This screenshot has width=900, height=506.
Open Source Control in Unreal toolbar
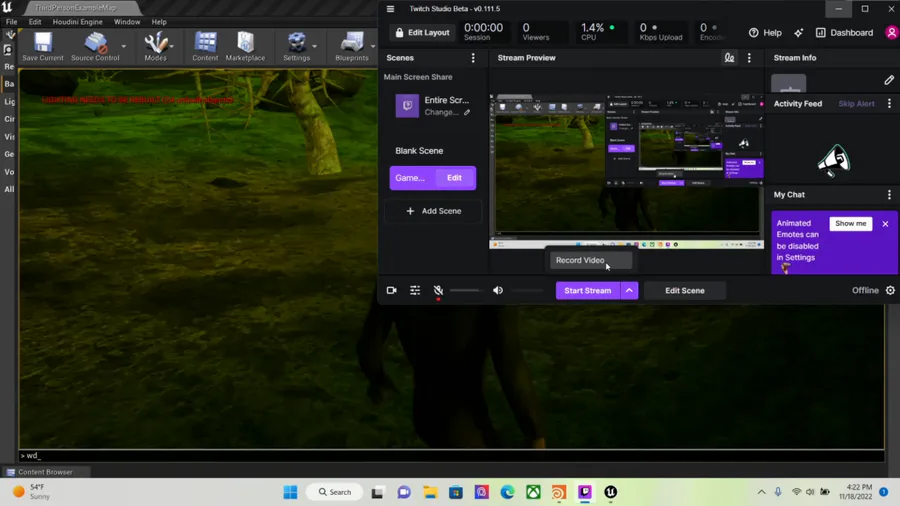pos(95,46)
